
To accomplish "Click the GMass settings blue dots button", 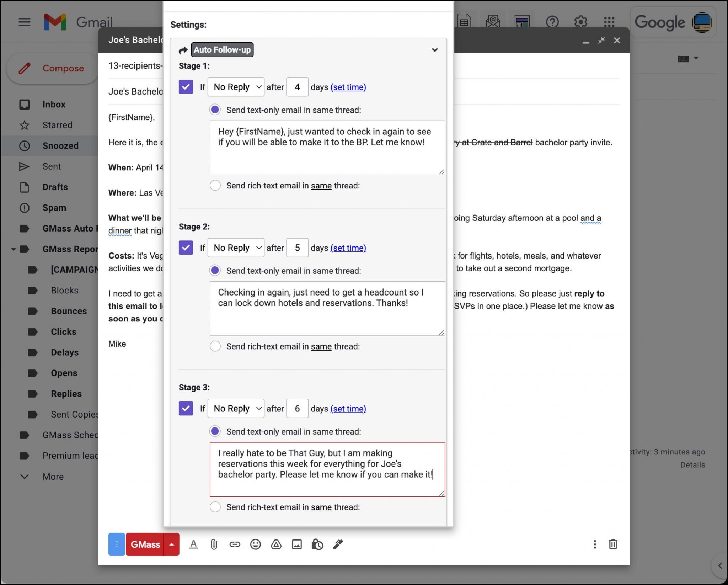I will [x=117, y=544].
